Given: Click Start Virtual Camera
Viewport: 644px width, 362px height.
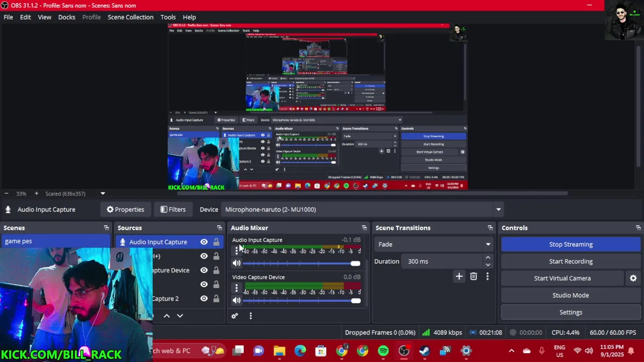Looking at the screenshot, I should click(x=562, y=278).
